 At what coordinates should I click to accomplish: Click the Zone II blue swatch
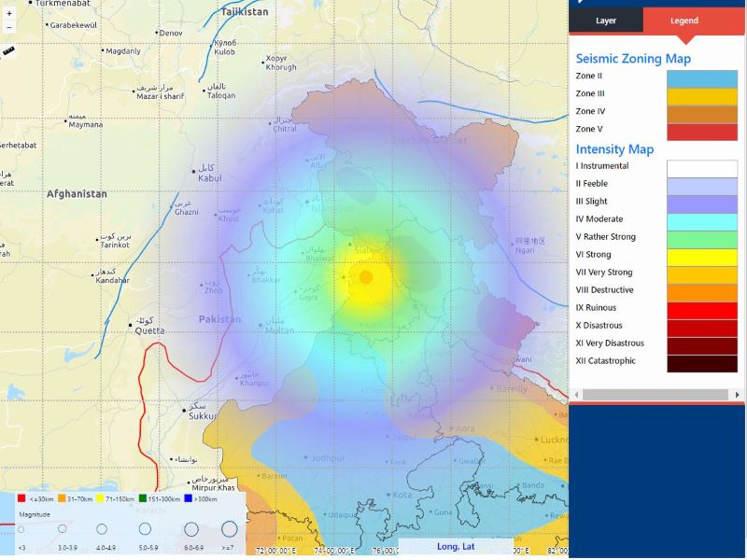pyautogui.click(x=701, y=77)
